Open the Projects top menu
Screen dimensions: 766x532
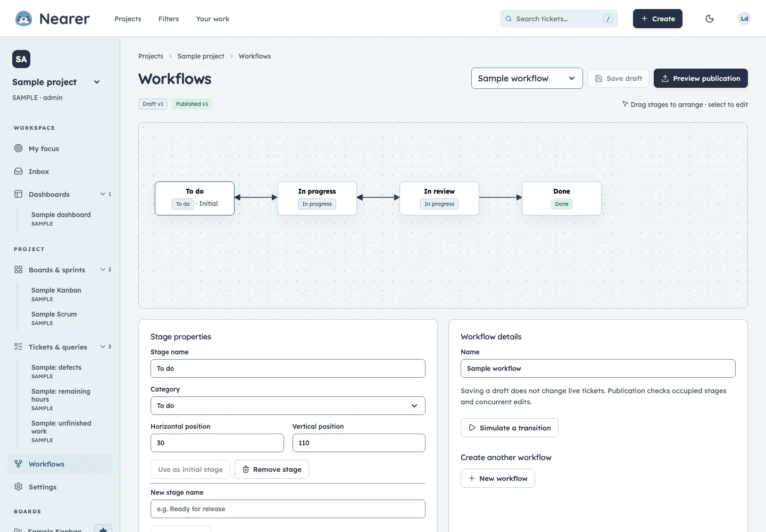tap(128, 19)
